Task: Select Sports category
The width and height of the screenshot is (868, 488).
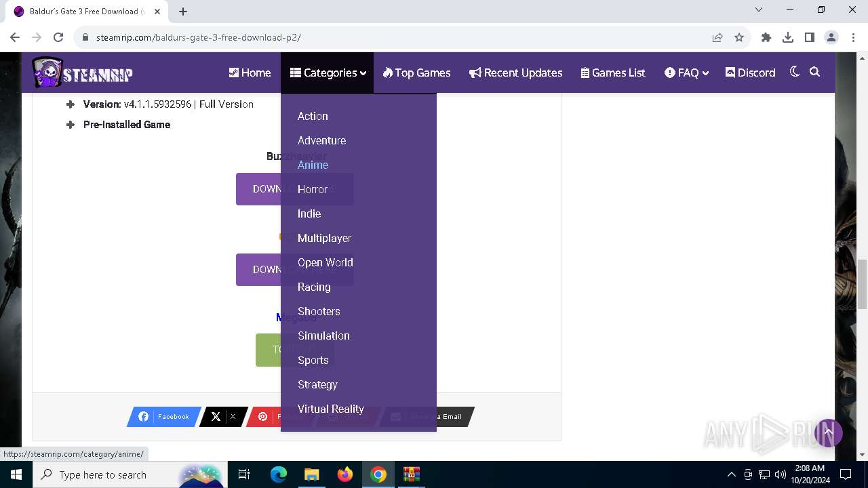Action: pyautogui.click(x=313, y=360)
